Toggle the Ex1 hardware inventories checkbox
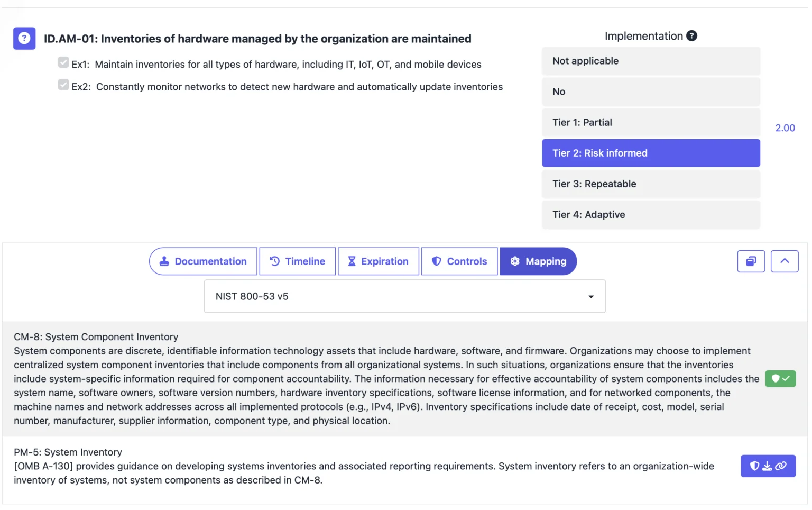The image size is (812, 510). pos(63,62)
